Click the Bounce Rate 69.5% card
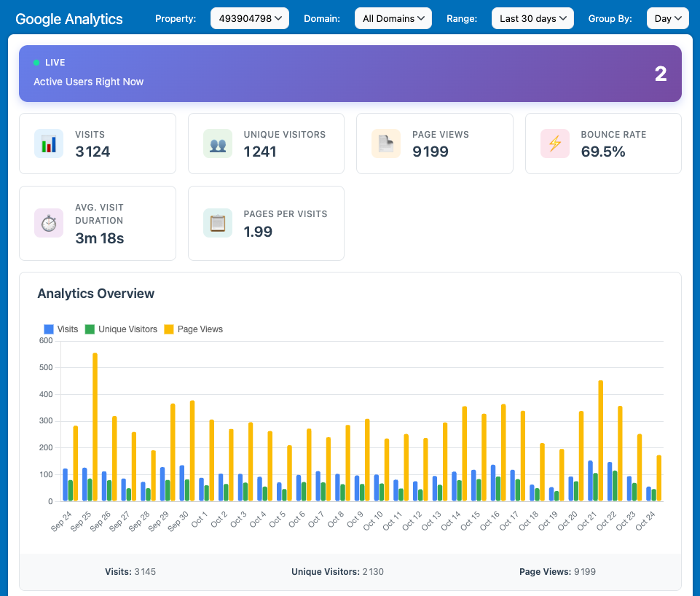The width and height of the screenshot is (700, 596). (603, 144)
